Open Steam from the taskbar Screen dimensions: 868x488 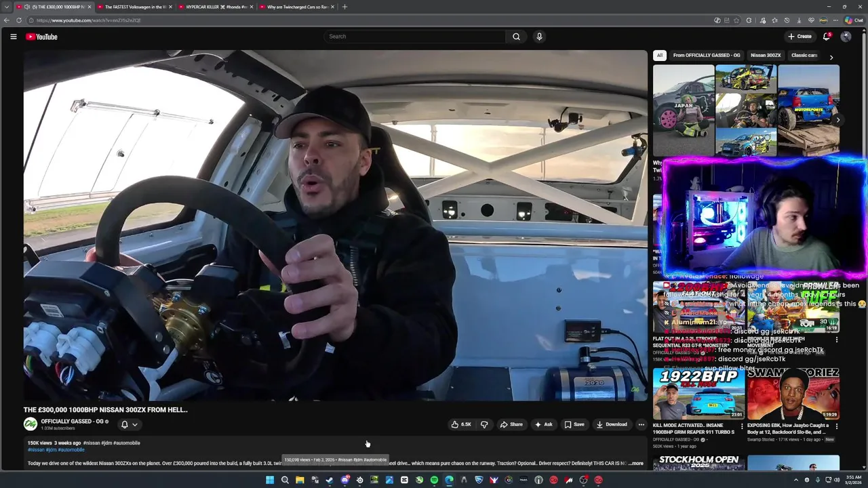[x=330, y=480]
